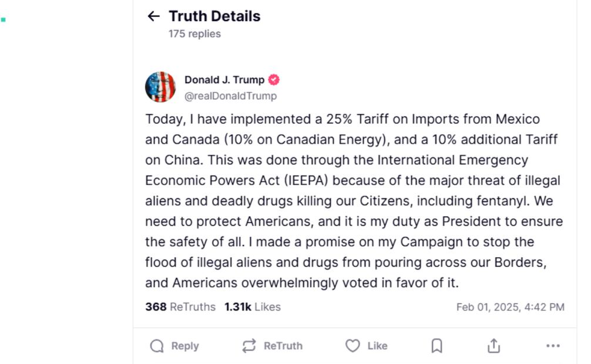Viewport: 591px width, 364px height.
Task: Click the tariff post body text
Action: [352, 201]
